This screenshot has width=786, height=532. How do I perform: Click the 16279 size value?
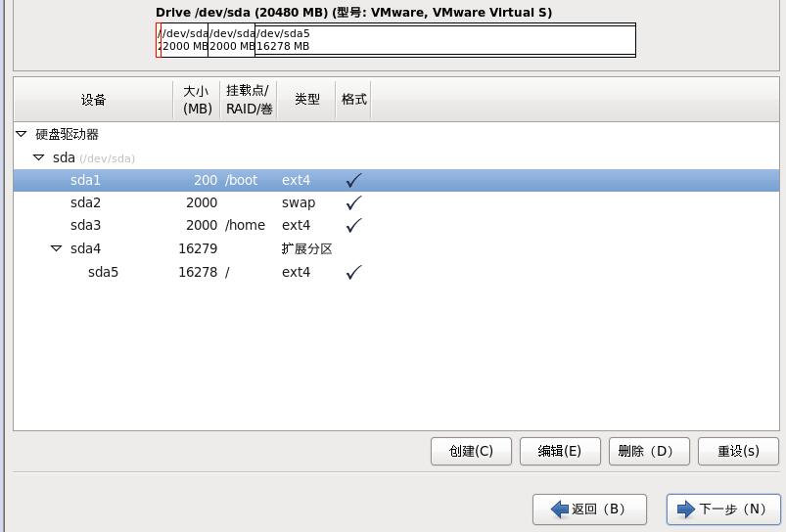198,248
